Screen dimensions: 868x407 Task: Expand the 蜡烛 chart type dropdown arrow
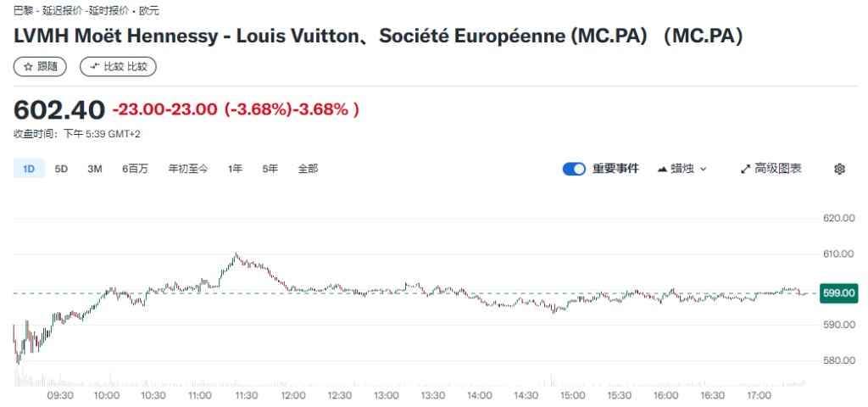coord(704,170)
